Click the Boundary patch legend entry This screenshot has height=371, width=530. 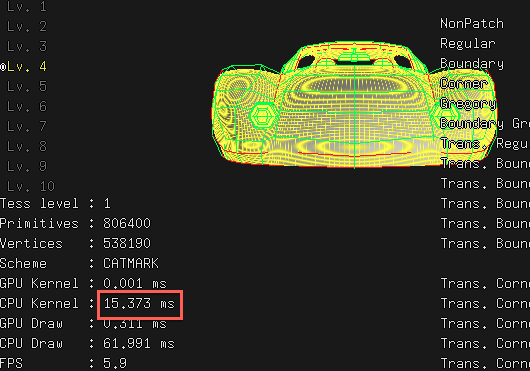click(x=472, y=64)
